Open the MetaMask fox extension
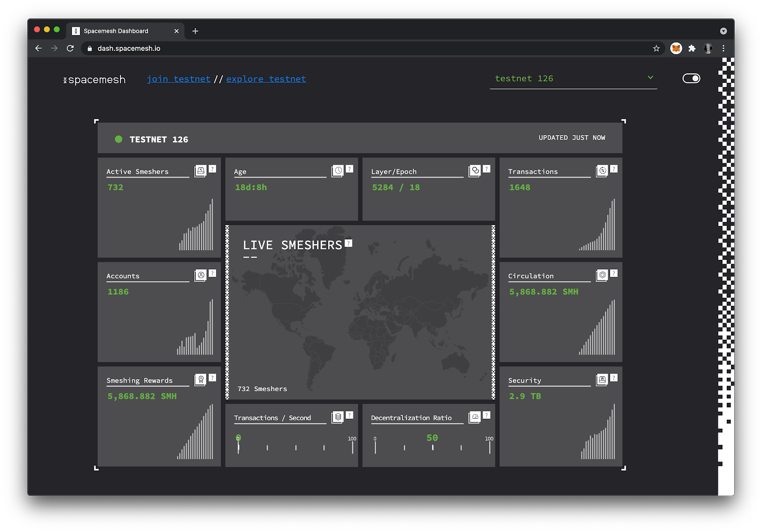The image size is (762, 532). (x=676, y=48)
